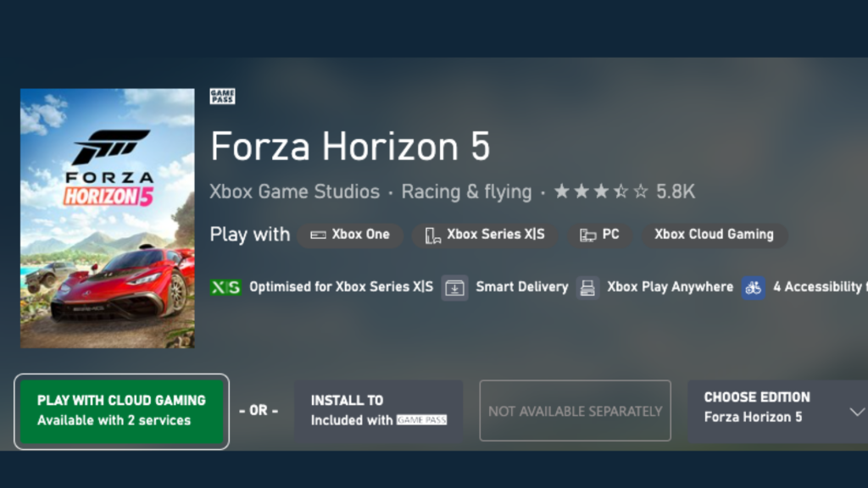Click the Game Pass badge above the title
Image resolution: width=868 pixels, height=488 pixels.
pyautogui.click(x=222, y=97)
